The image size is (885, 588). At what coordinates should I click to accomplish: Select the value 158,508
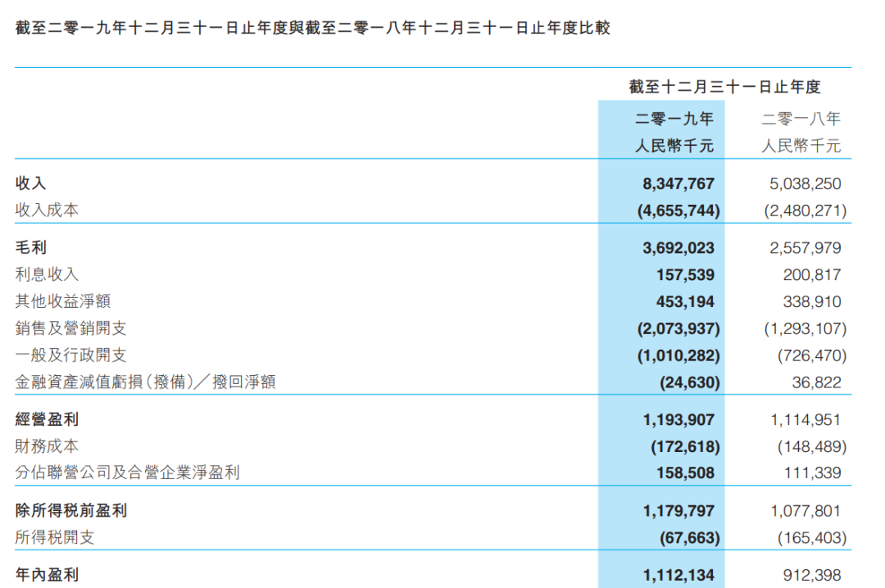tap(685, 473)
